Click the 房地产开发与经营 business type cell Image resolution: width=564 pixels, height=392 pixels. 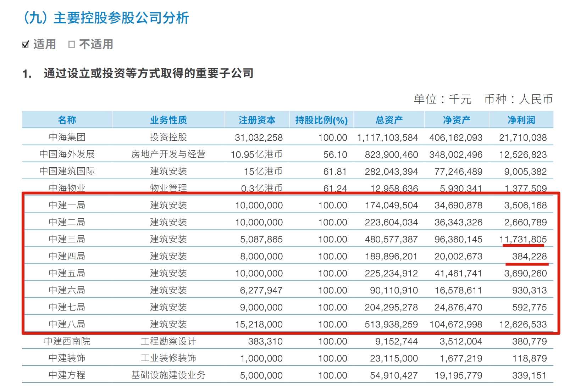pos(168,154)
